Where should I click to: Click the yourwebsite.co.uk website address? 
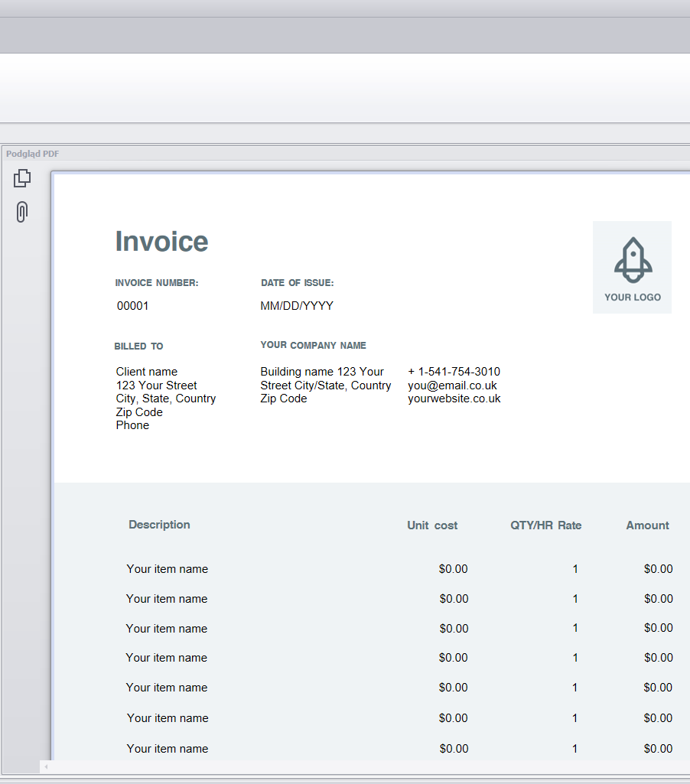[454, 399]
